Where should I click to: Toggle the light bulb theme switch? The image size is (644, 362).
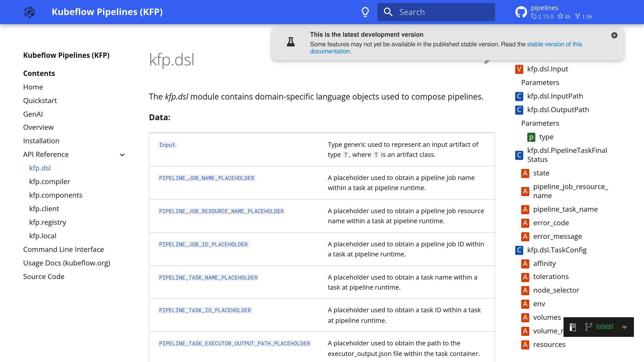pyautogui.click(x=365, y=12)
